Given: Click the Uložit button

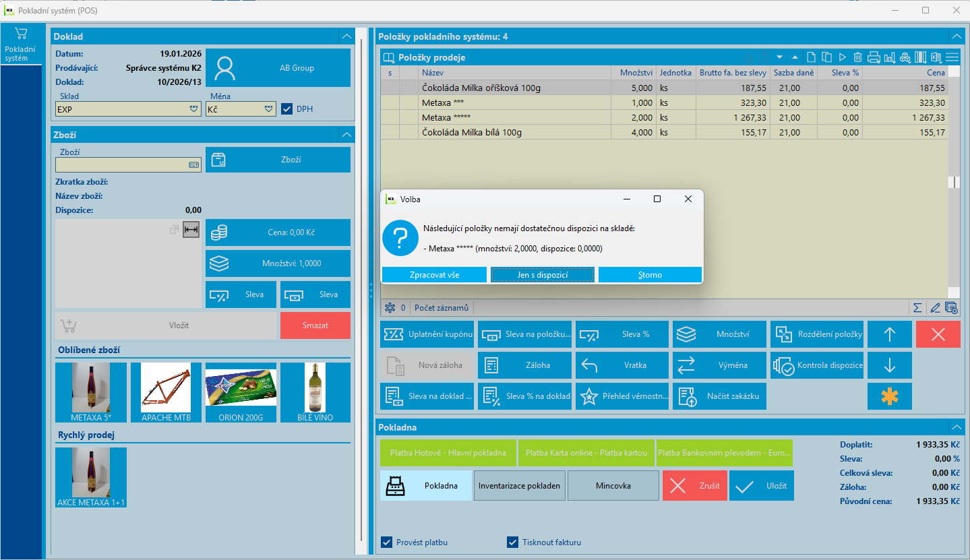Looking at the screenshot, I should coord(762,486).
